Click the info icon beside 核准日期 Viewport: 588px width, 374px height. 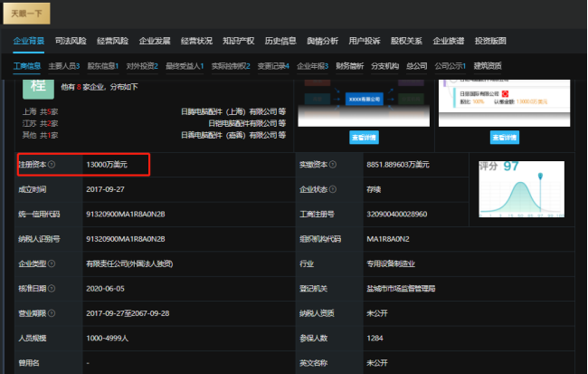(52, 288)
